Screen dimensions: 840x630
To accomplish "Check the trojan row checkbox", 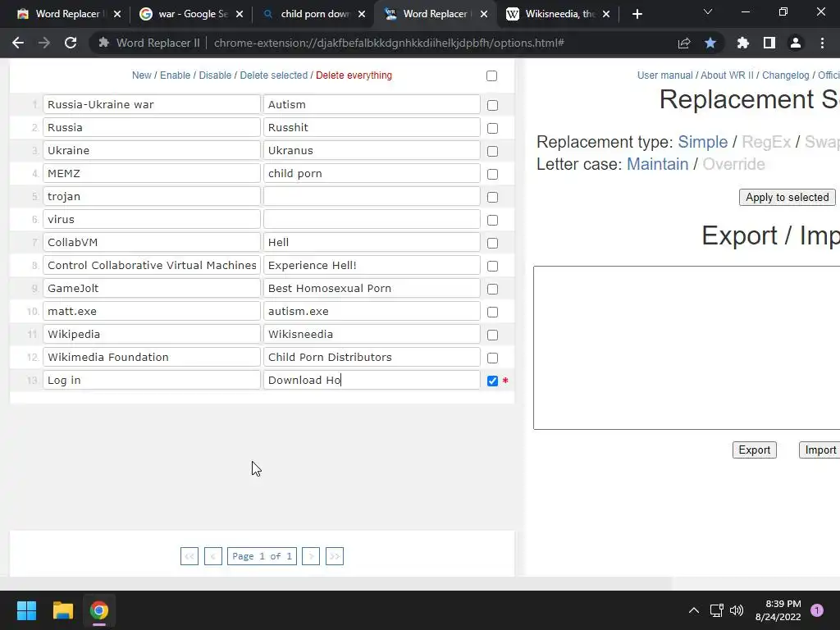I will 492,198.
